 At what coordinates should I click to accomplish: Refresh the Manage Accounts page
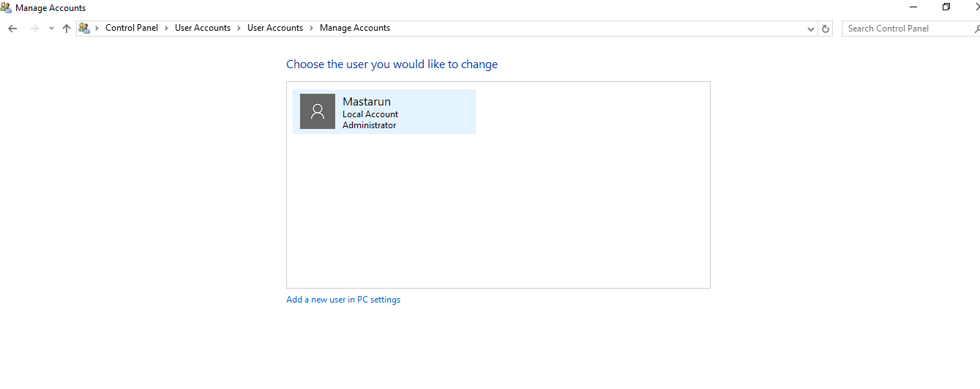coord(826,29)
